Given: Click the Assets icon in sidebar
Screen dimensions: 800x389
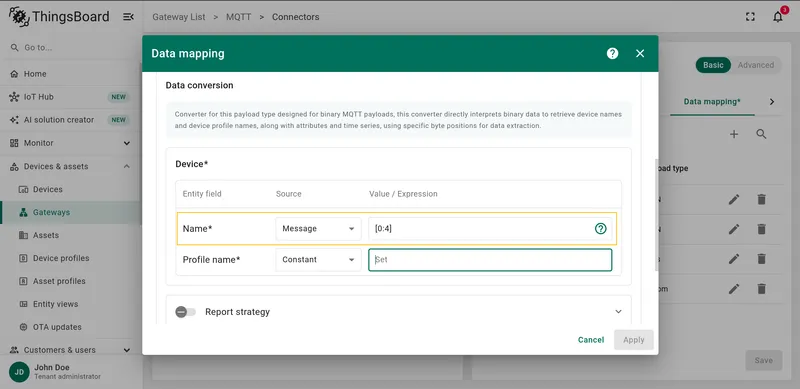Looking at the screenshot, I should pos(23,235).
